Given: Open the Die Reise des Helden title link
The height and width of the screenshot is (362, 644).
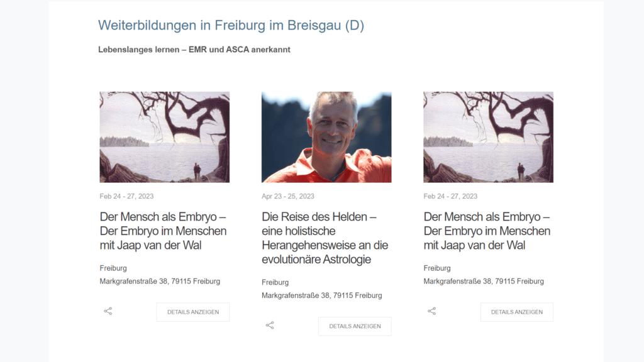Looking at the screenshot, I should tap(325, 238).
